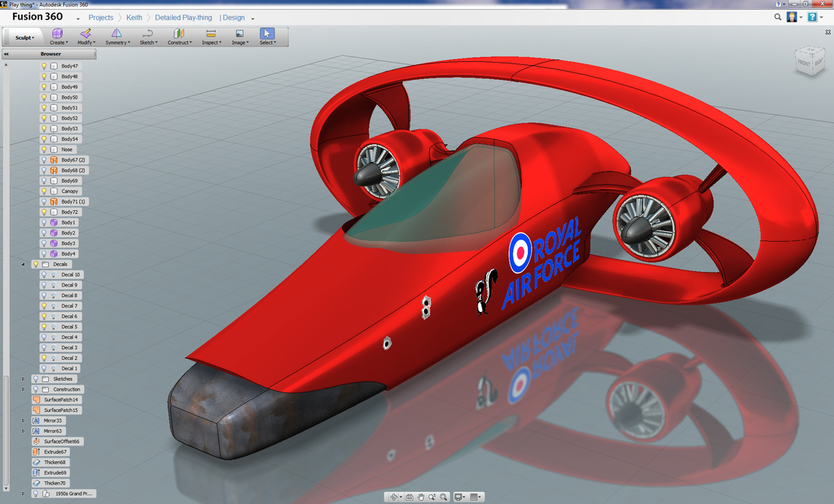Open the Grid settings icon

pyautogui.click(x=475, y=497)
